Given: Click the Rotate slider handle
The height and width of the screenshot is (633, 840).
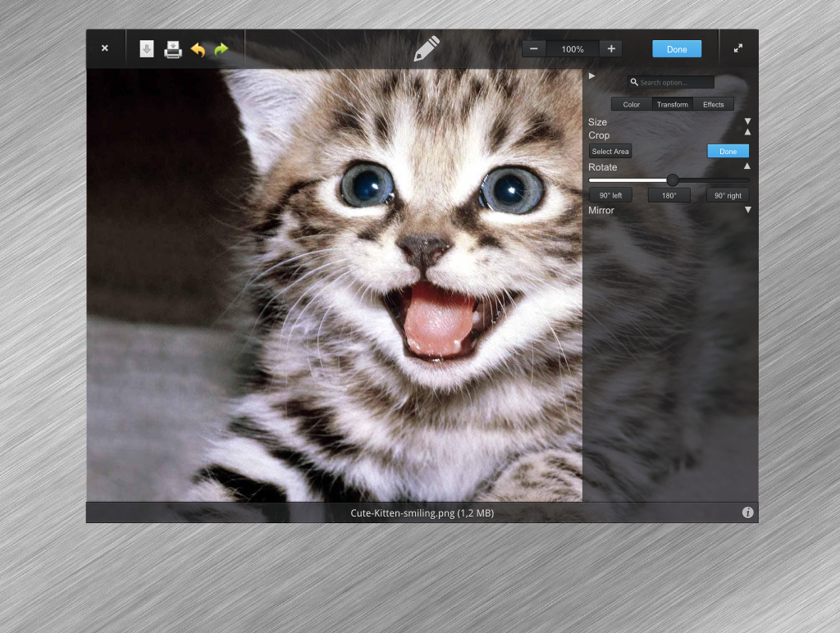Looking at the screenshot, I should click(673, 180).
